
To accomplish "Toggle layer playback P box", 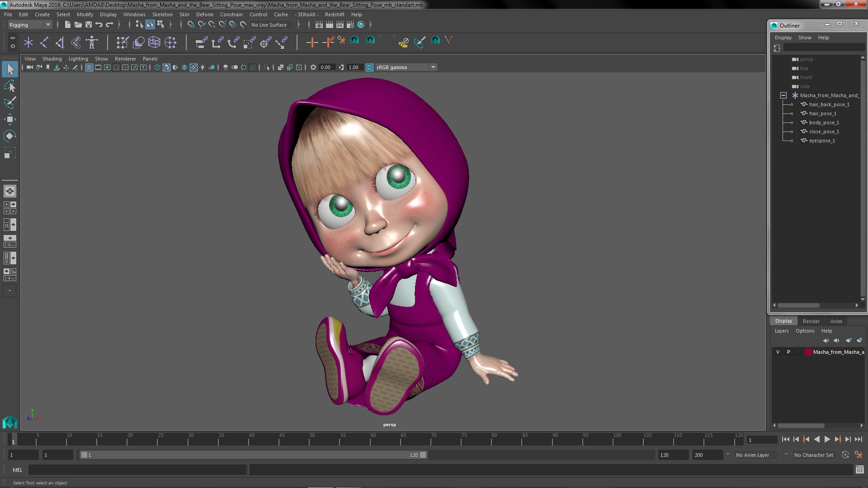I will tap(788, 352).
